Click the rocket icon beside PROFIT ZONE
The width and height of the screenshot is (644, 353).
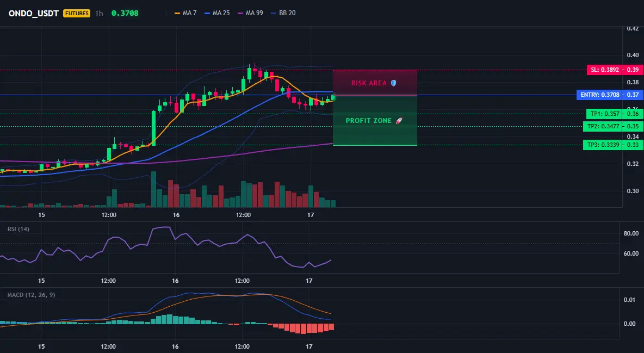coord(399,121)
